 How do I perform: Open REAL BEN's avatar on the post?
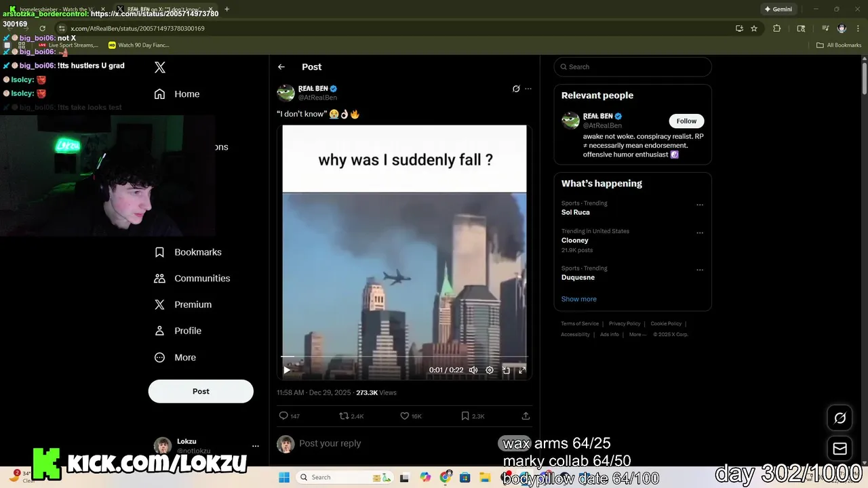point(285,93)
